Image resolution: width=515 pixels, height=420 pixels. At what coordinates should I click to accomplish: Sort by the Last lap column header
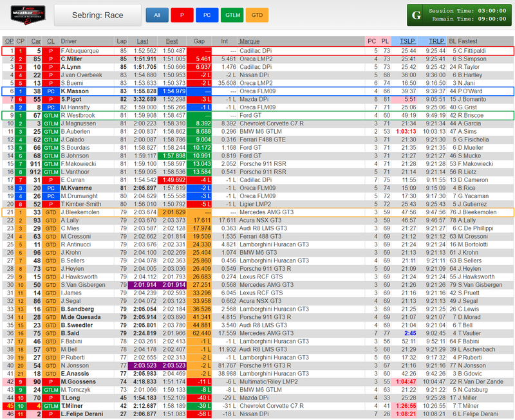[x=142, y=41]
